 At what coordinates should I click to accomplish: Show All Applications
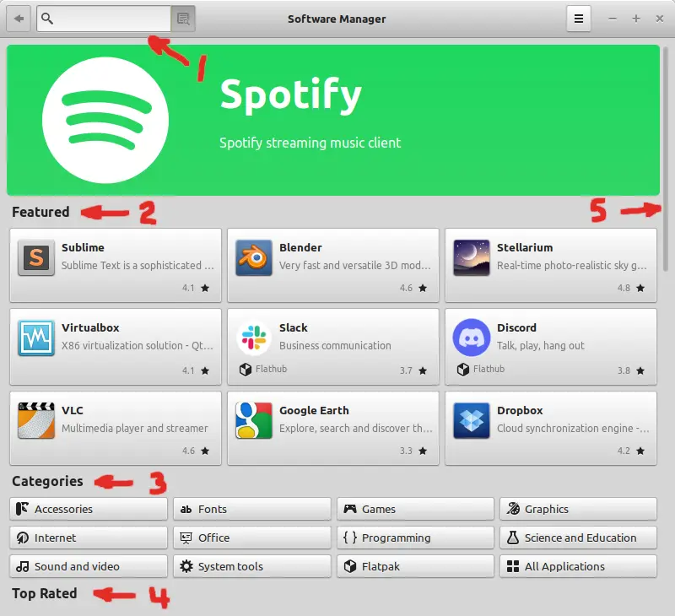[579, 566]
